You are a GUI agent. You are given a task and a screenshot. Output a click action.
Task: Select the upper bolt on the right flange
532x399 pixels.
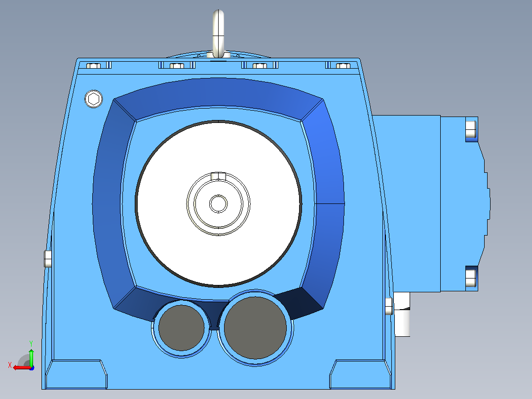coord(471,129)
